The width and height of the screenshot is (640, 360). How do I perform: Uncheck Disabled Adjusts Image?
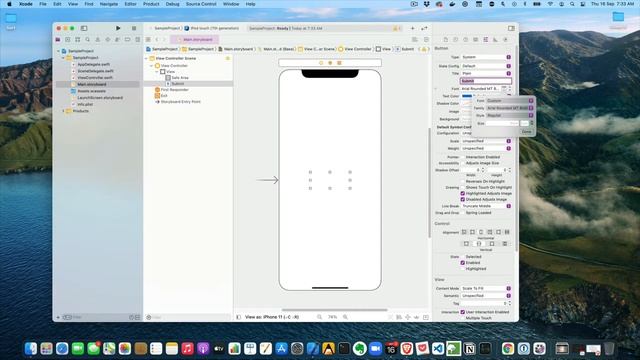coord(462,200)
